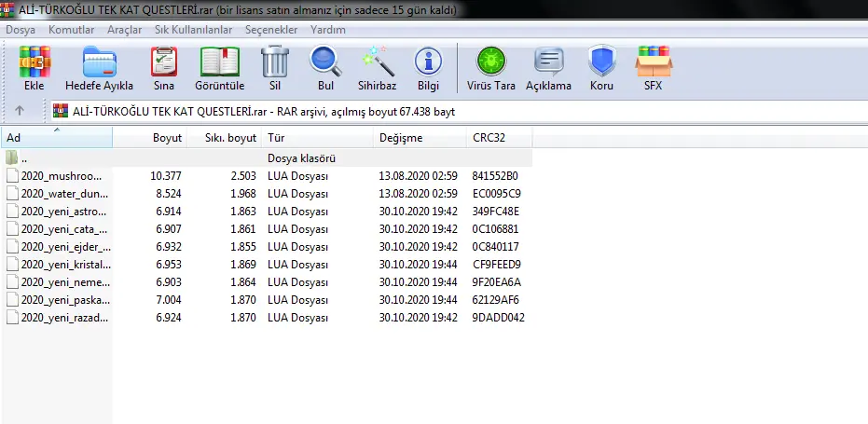The image size is (868, 424).
Task: Open the Yardım menu
Action: [328, 30]
